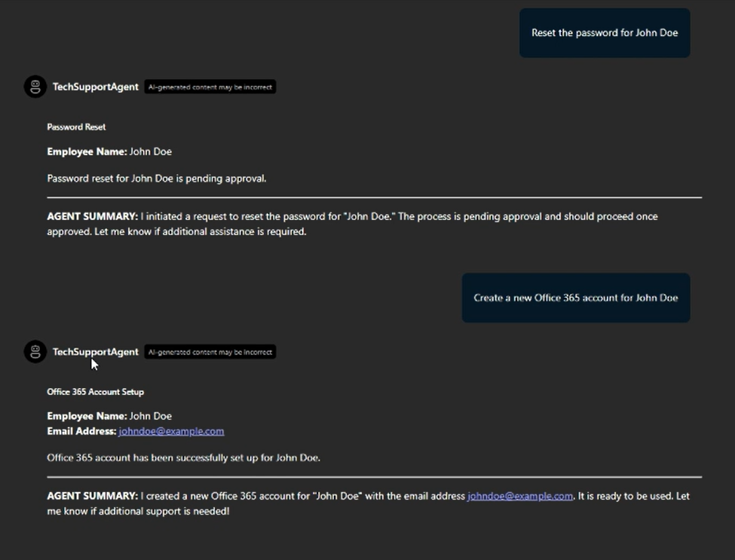Click the 'Password Reset' heading
Viewport: 735px width, 560px height.
click(76, 127)
